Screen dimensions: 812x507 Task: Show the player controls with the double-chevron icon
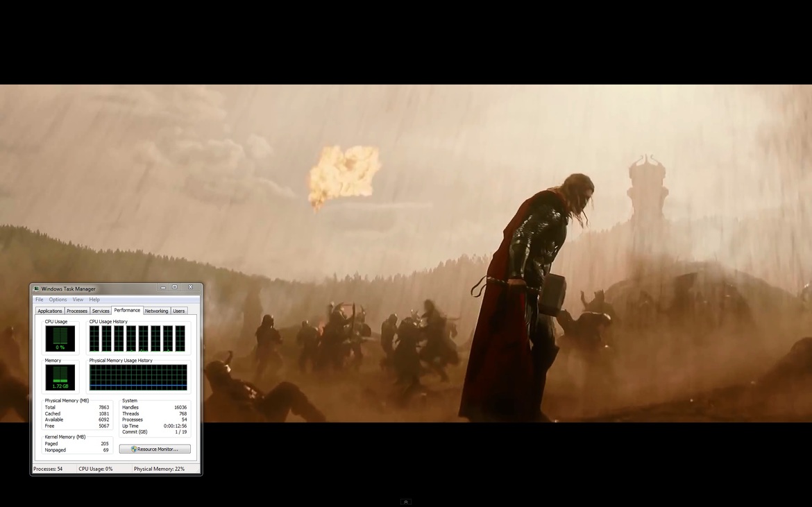(x=406, y=502)
